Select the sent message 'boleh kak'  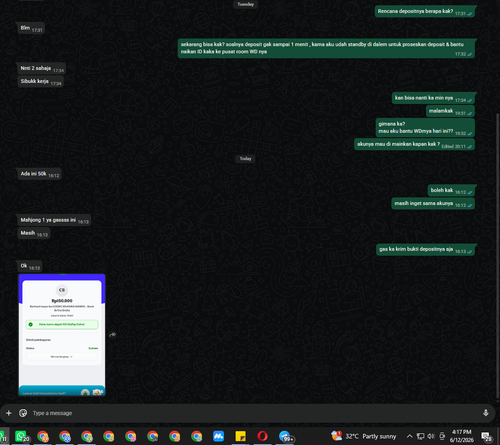point(451,191)
